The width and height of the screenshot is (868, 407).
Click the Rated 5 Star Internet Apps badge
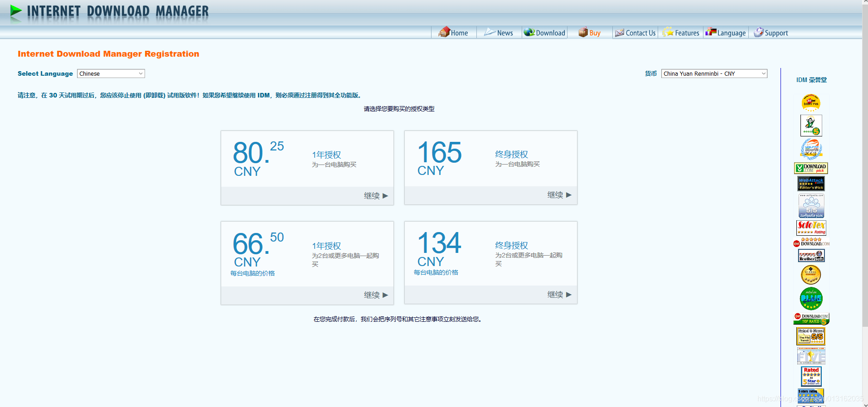[811, 376]
